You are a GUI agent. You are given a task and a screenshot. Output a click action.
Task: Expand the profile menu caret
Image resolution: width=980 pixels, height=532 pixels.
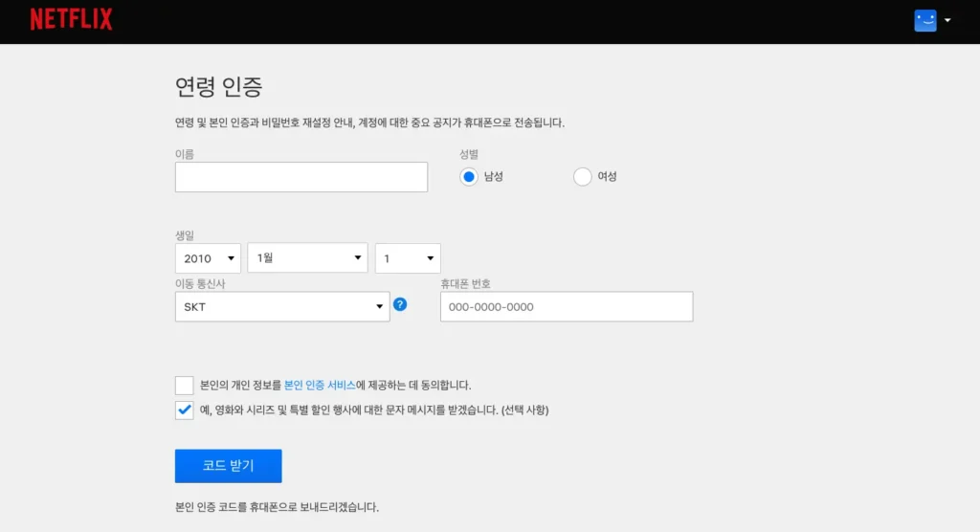pos(947,21)
